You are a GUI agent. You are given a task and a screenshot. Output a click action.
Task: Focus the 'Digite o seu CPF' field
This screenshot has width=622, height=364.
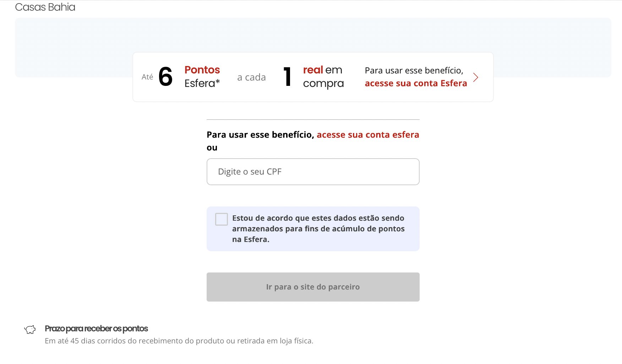coord(313,172)
